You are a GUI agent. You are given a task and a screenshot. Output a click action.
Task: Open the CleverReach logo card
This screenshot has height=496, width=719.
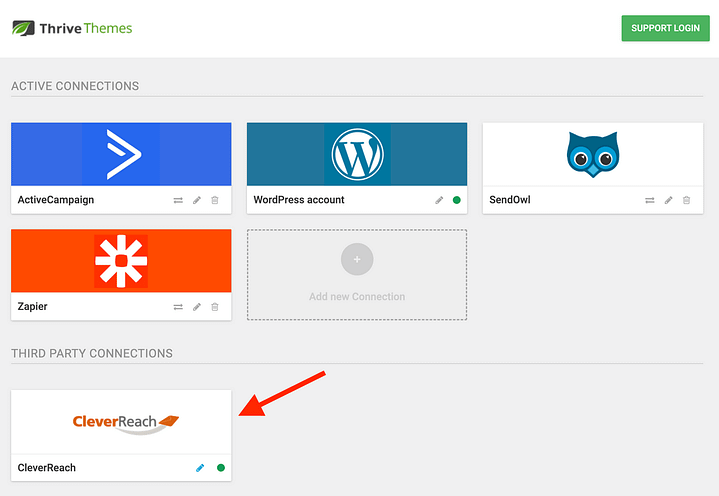point(121,422)
